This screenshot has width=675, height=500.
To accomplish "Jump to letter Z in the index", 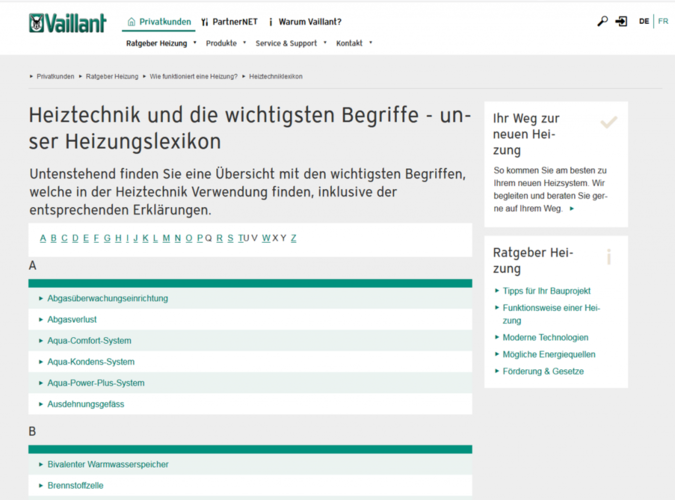I will [x=294, y=238].
